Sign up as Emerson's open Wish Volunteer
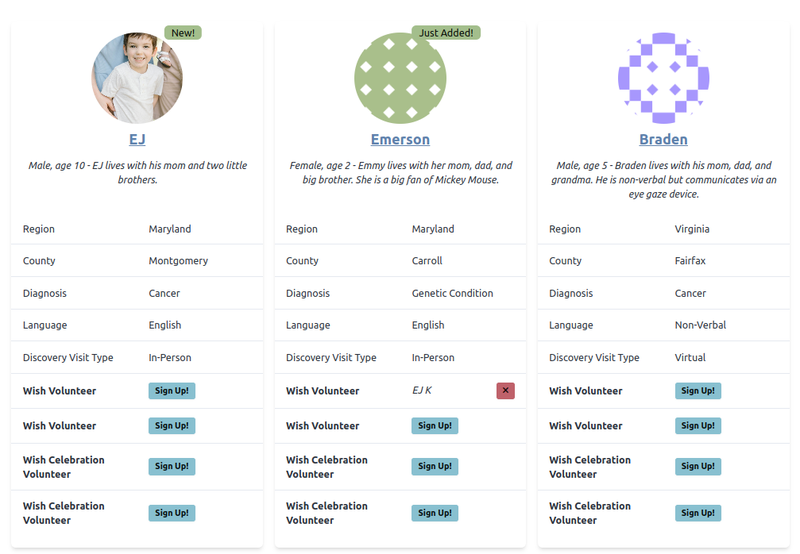This screenshot has height=554, width=800. pos(435,425)
